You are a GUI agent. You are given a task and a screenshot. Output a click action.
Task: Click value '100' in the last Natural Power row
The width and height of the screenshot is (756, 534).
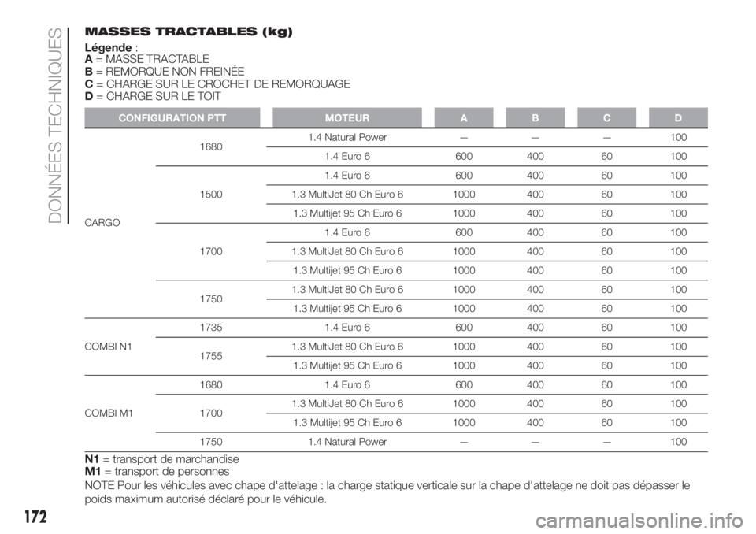click(678, 442)
